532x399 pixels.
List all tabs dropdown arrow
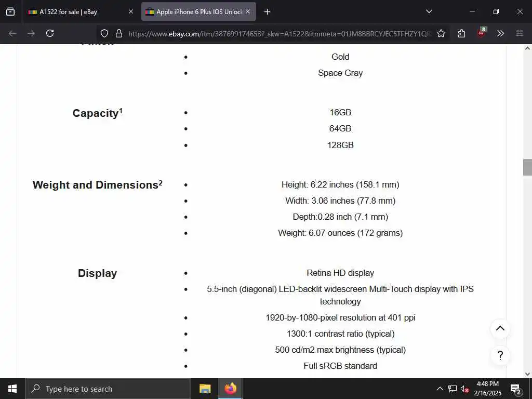429,11
